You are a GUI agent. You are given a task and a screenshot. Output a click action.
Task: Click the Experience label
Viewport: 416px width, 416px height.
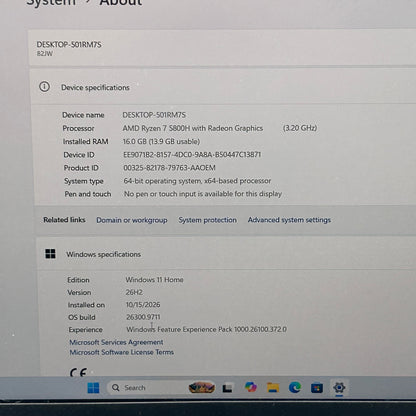[86, 330]
